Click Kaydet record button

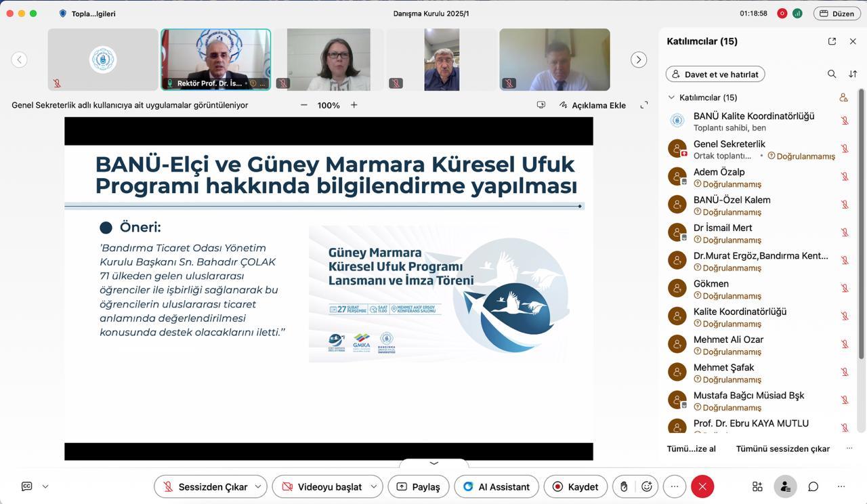tap(575, 486)
